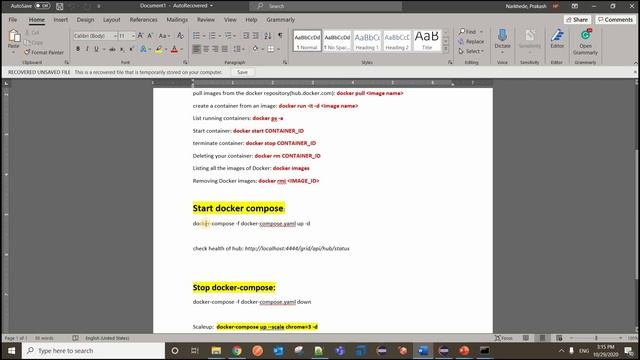640x360 pixels.
Task: Open Font dialog launcher
Action: [x=185, y=62]
